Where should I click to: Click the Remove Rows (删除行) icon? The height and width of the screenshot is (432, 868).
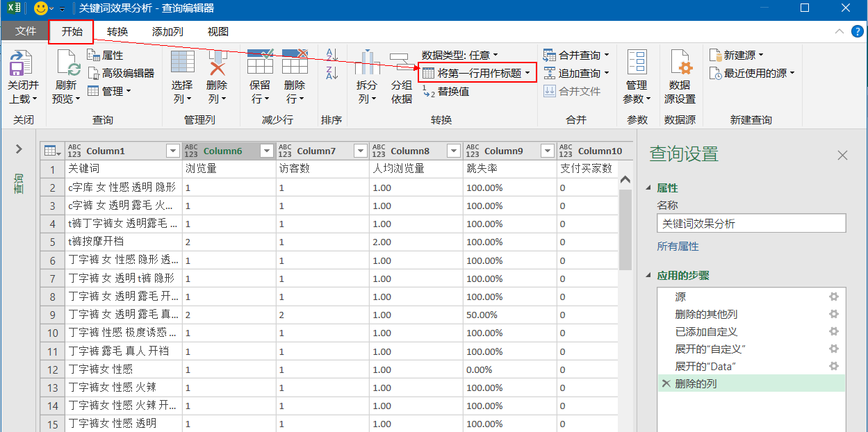coord(295,63)
